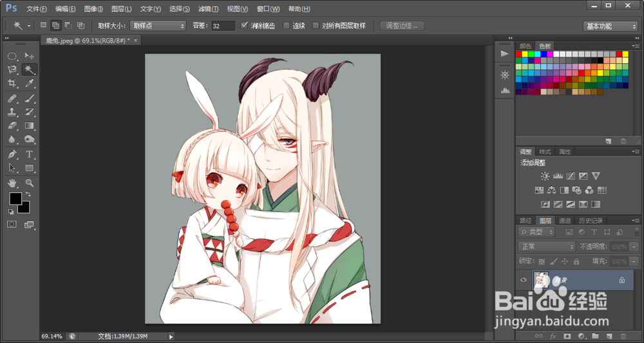Reset default foreground and background colors
This screenshot has height=343, width=644.
11,212
